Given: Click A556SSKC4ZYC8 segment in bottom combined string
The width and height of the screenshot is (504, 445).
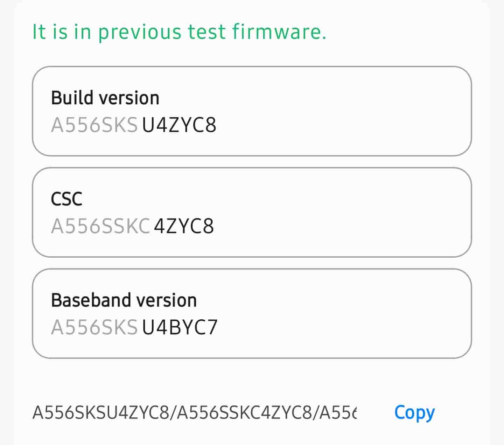Looking at the screenshot, I should pos(244,412).
